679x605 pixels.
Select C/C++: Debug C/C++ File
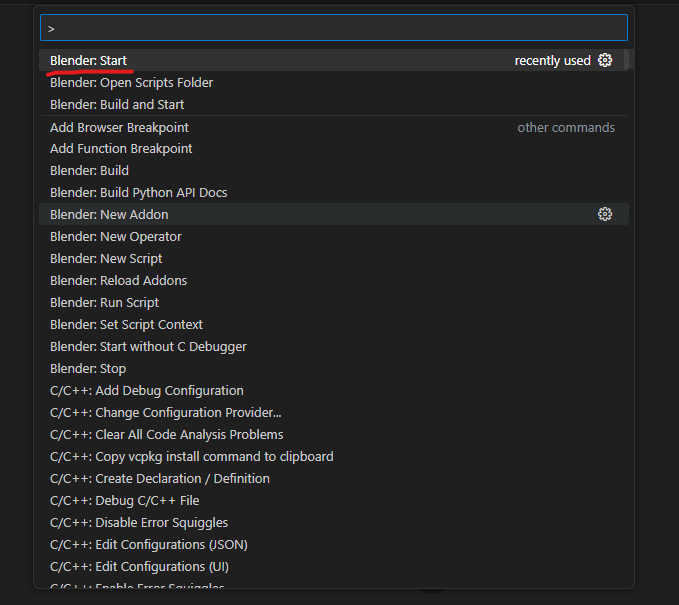point(334,501)
